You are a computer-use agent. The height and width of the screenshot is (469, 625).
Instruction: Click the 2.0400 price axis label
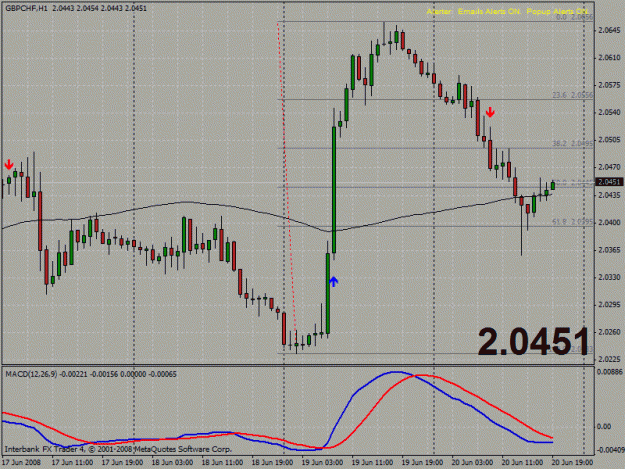point(609,222)
